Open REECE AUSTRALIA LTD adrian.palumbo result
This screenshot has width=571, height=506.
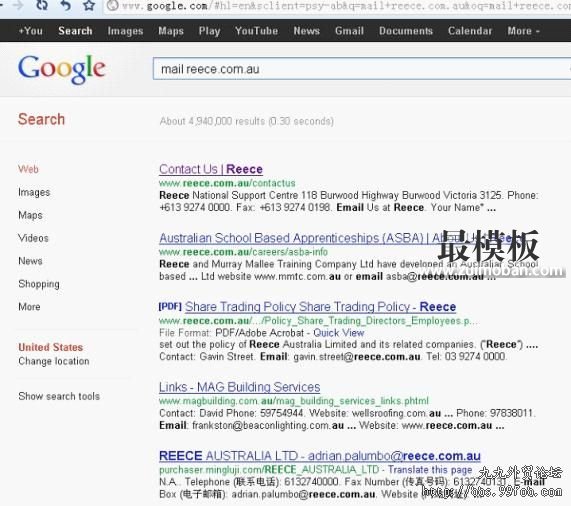point(320,456)
